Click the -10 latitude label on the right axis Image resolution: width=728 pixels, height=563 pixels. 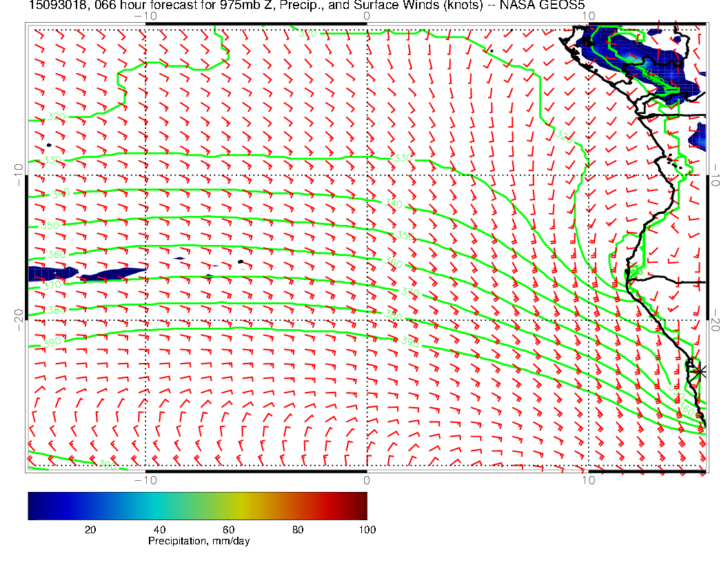(716, 173)
